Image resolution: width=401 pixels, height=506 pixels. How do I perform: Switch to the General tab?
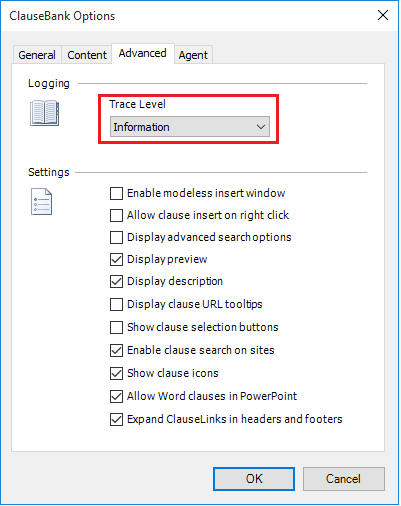(37, 55)
